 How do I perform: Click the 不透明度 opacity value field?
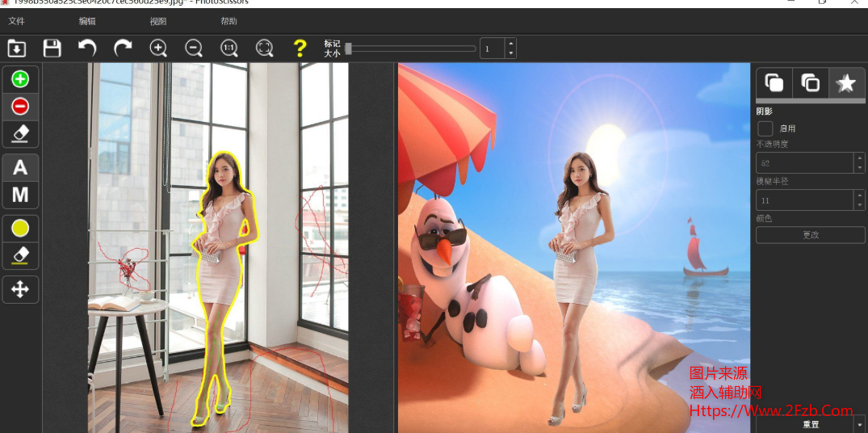click(805, 163)
